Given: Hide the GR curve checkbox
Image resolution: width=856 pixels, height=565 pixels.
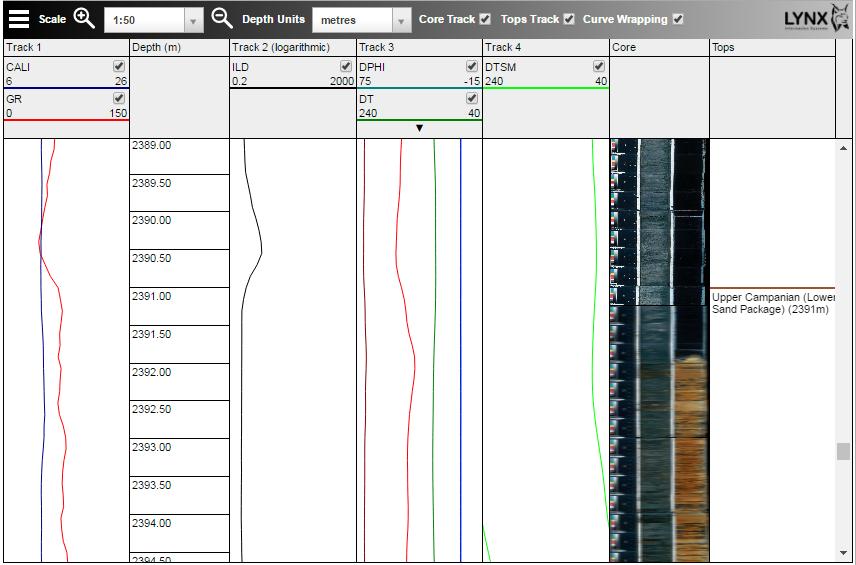Looking at the screenshot, I should tap(119, 99).
